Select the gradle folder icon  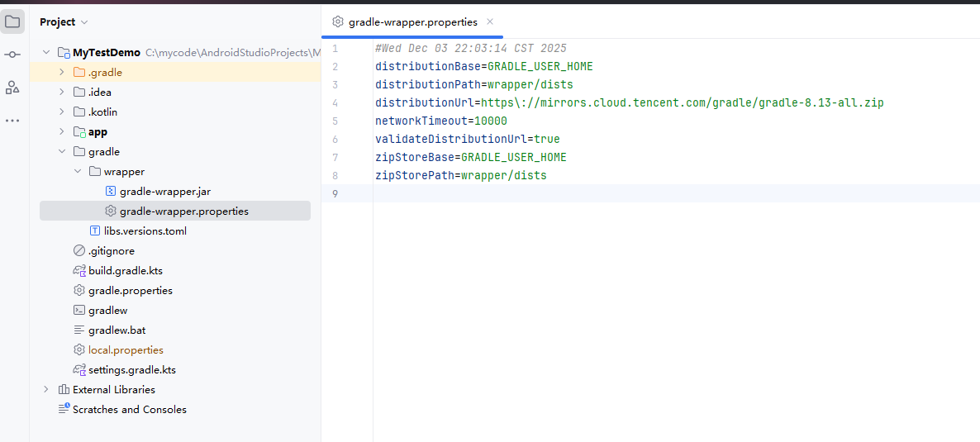(79, 152)
